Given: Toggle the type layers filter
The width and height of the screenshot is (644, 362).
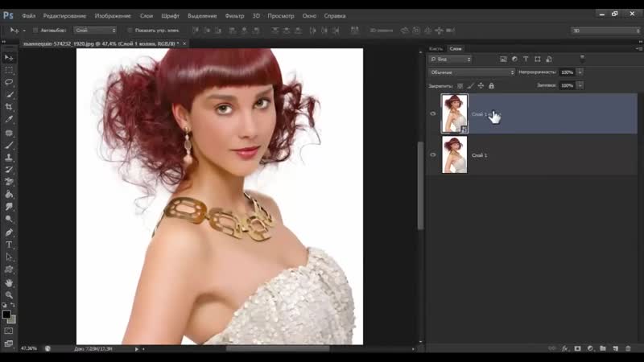Looking at the screenshot, I should point(526,60).
